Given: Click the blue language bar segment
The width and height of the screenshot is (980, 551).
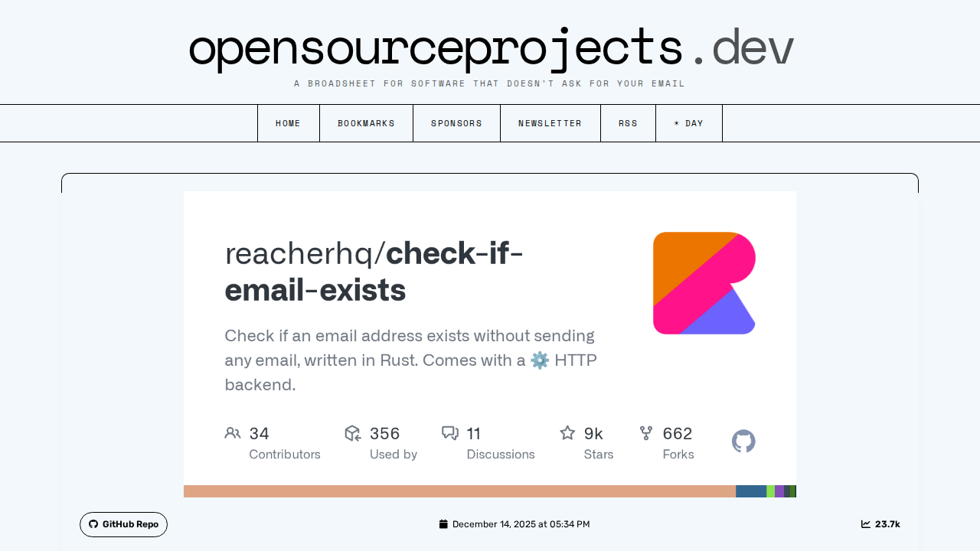Looking at the screenshot, I should [x=751, y=491].
